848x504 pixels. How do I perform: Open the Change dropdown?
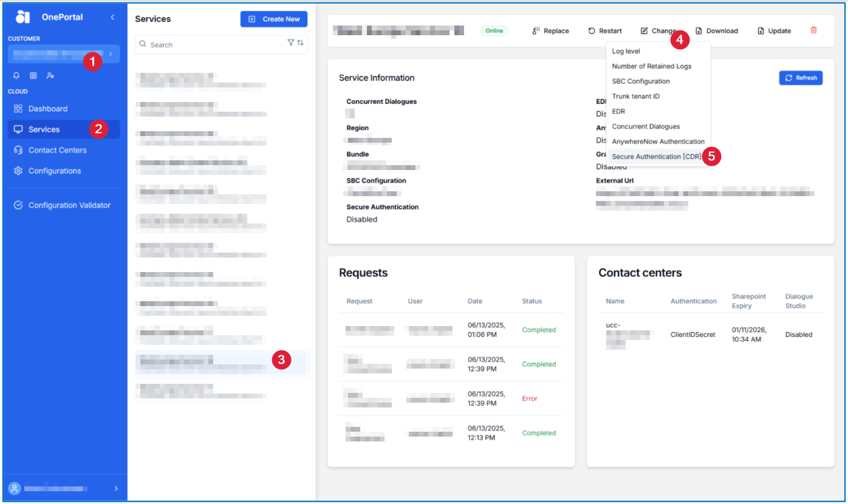click(x=658, y=31)
